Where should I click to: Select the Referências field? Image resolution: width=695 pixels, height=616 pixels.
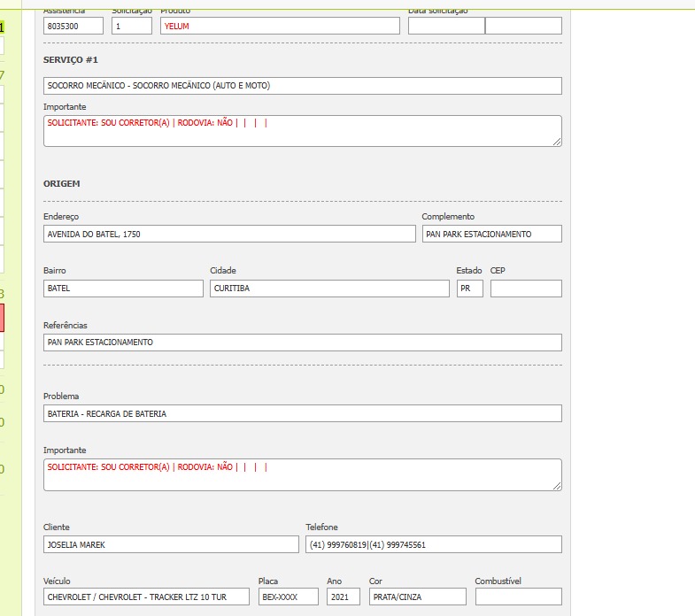[x=302, y=343]
